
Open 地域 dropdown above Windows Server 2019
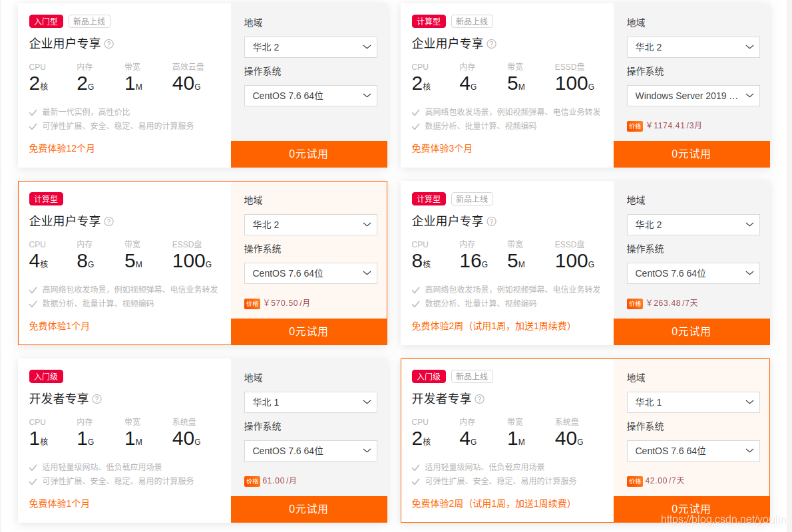[693, 47]
